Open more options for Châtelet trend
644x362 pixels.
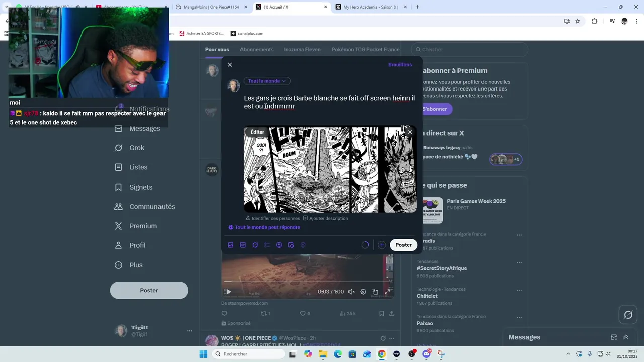(x=519, y=290)
